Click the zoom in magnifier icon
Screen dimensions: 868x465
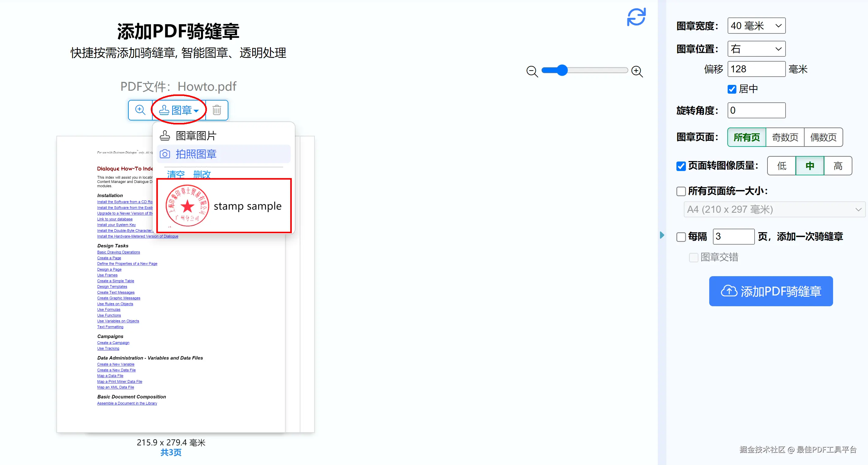(637, 71)
